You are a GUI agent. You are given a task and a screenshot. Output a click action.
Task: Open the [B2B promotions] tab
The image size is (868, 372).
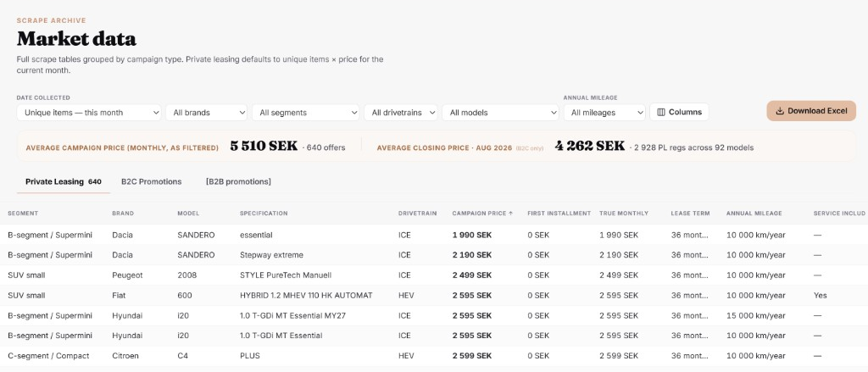238,181
